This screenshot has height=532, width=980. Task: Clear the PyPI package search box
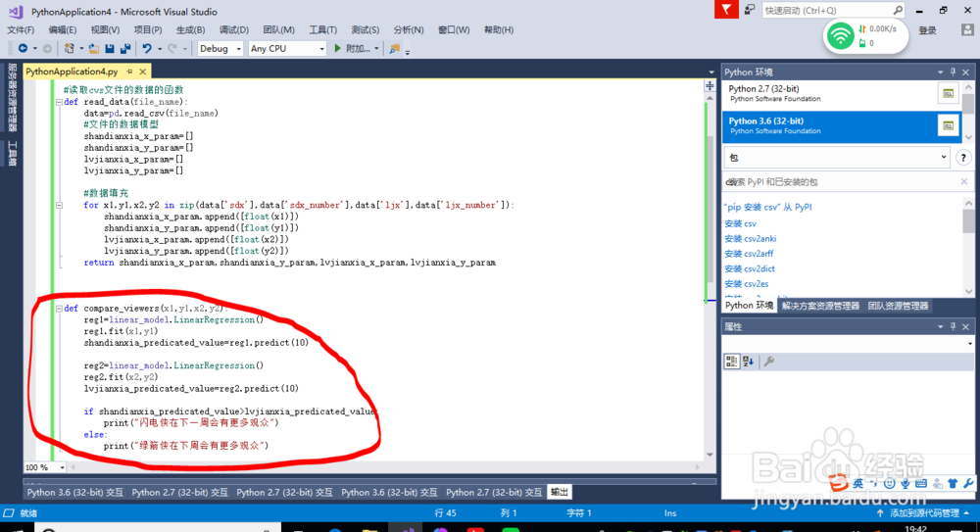(x=963, y=181)
